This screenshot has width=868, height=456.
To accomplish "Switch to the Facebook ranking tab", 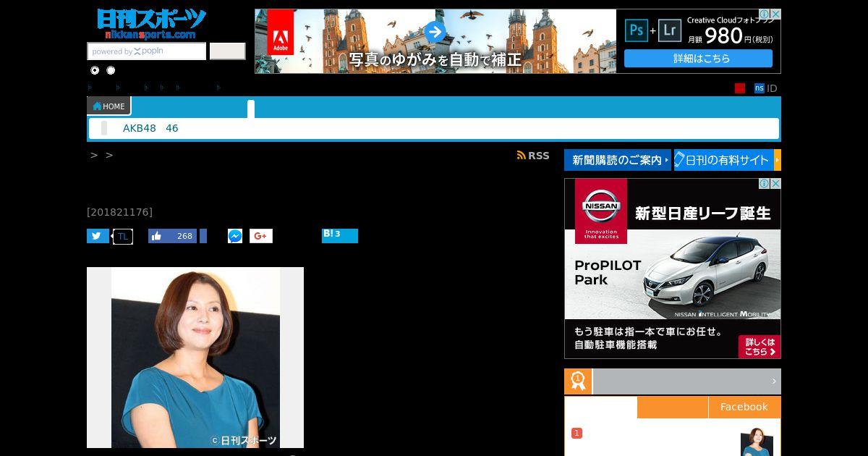I will [744, 407].
